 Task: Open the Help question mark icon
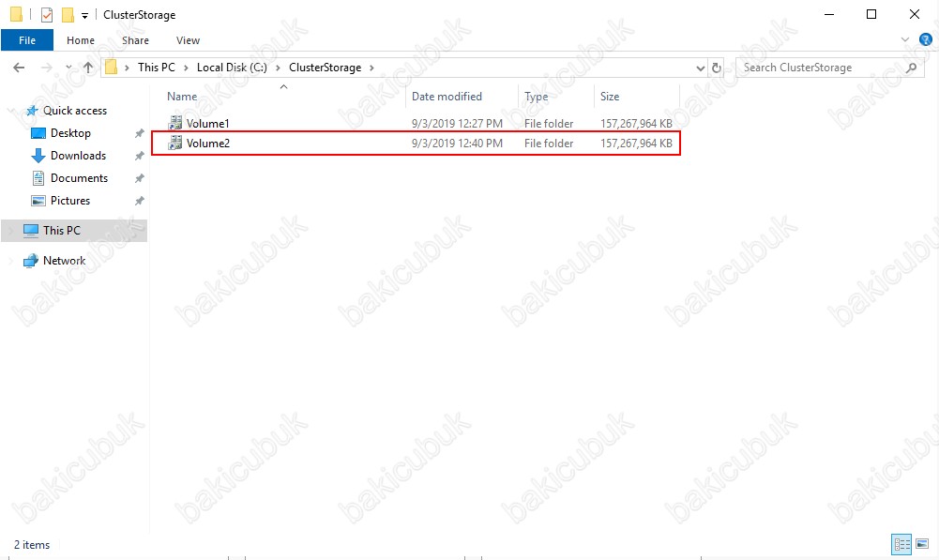(x=925, y=40)
